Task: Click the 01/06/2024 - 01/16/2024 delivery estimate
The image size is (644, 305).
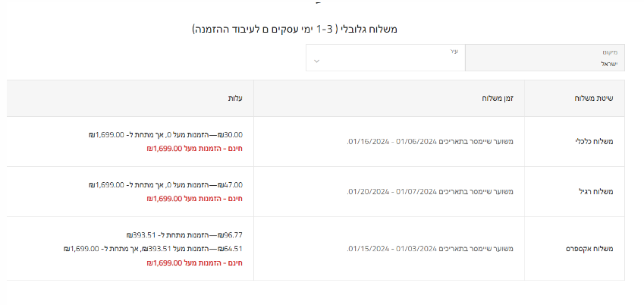Action: pos(430,141)
